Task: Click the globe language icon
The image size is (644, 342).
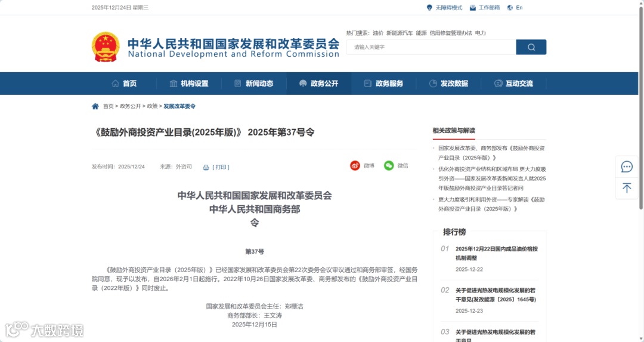Action: pos(510,7)
